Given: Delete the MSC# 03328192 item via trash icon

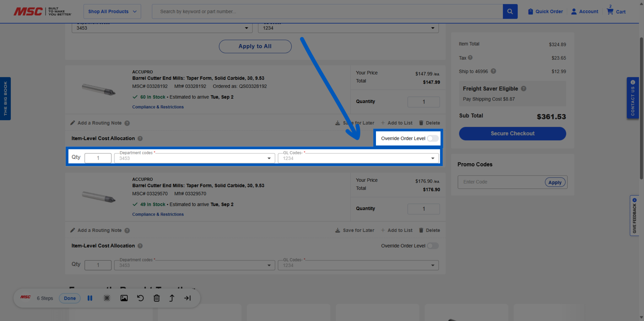Looking at the screenshot, I should pos(421,123).
